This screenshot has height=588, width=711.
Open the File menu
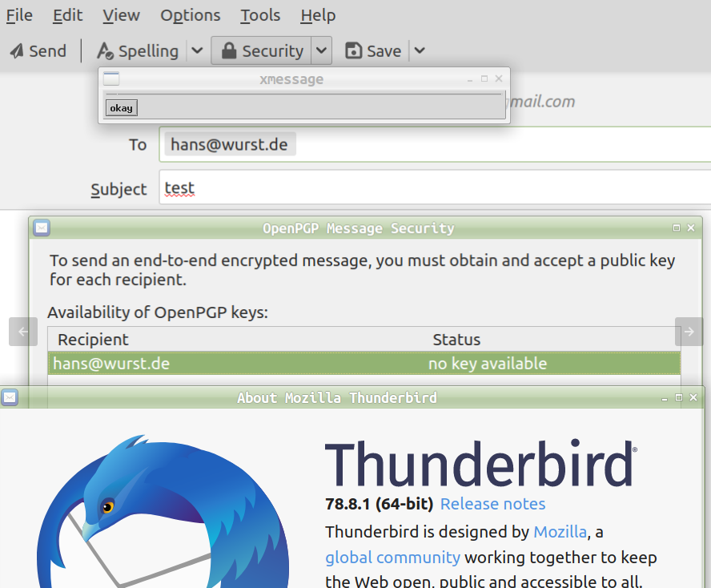19,15
